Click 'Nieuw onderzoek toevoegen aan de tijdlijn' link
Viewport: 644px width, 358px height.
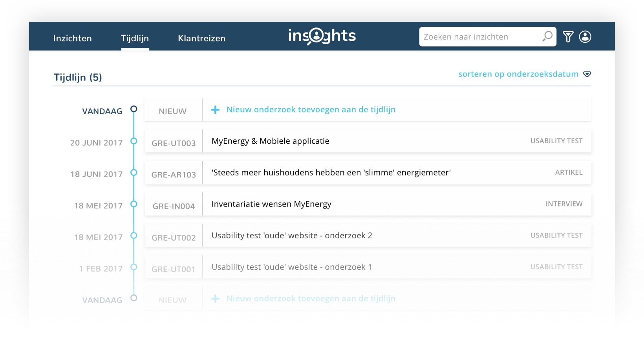[x=311, y=110]
